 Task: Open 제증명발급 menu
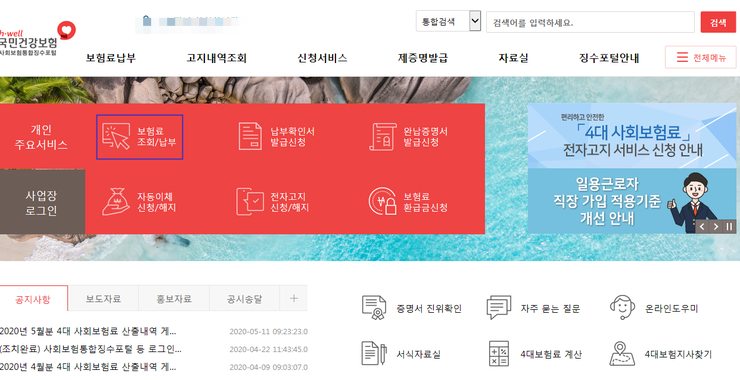tap(423, 58)
